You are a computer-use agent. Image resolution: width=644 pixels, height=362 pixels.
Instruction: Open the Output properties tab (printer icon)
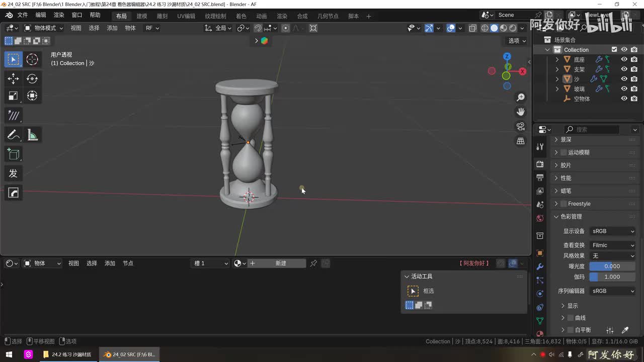click(x=540, y=177)
